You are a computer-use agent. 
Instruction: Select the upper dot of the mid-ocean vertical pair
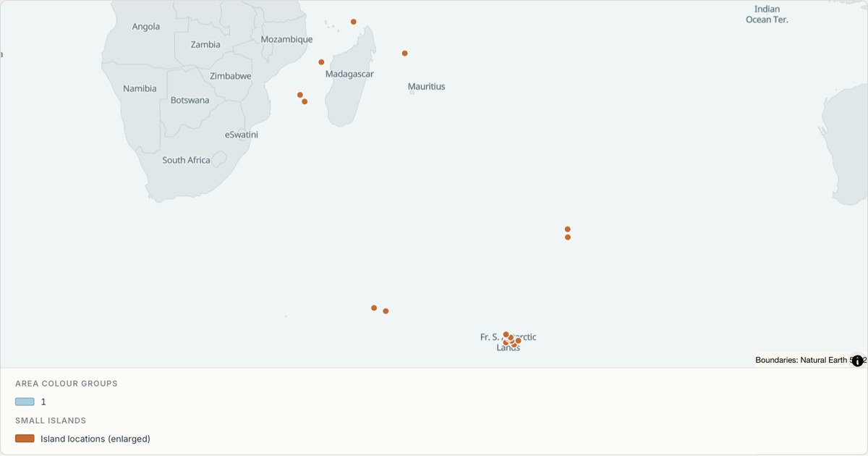(x=568, y=229)
